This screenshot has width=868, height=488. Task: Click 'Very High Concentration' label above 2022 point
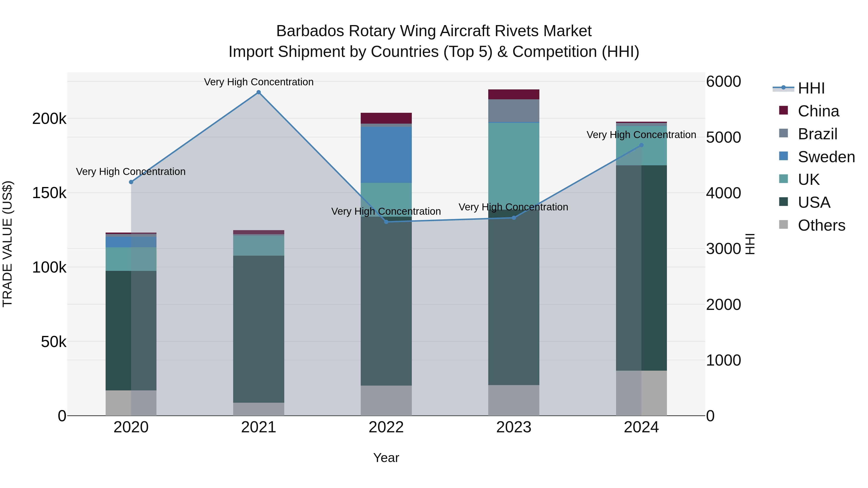386,211
